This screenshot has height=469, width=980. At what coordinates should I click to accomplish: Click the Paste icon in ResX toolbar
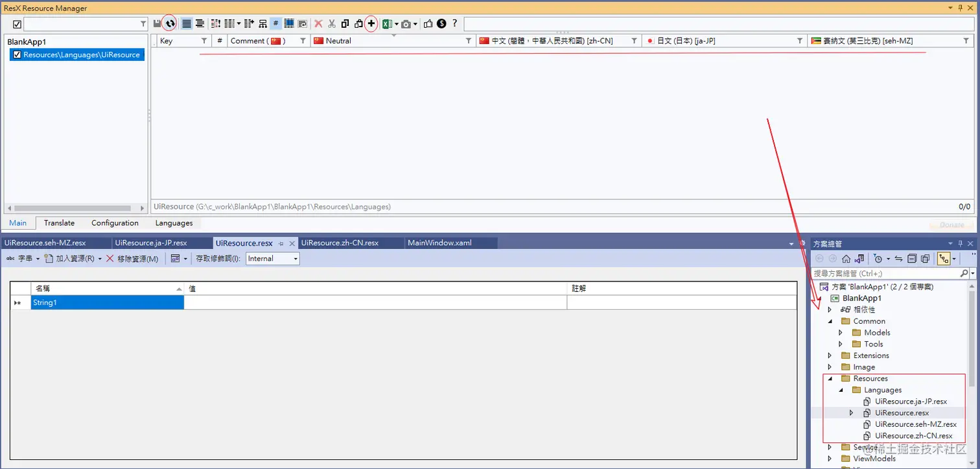358,23
